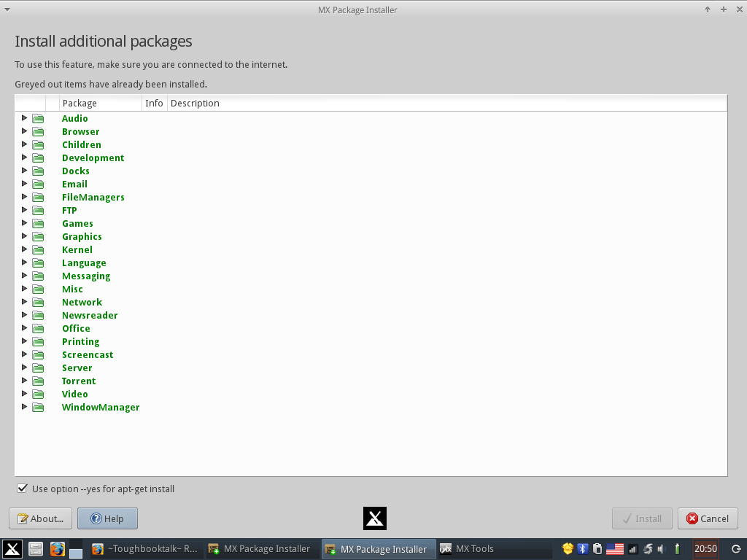747x560 pixels.
Task: Open the clipboard manager tray icon
Action: (597, 549)
